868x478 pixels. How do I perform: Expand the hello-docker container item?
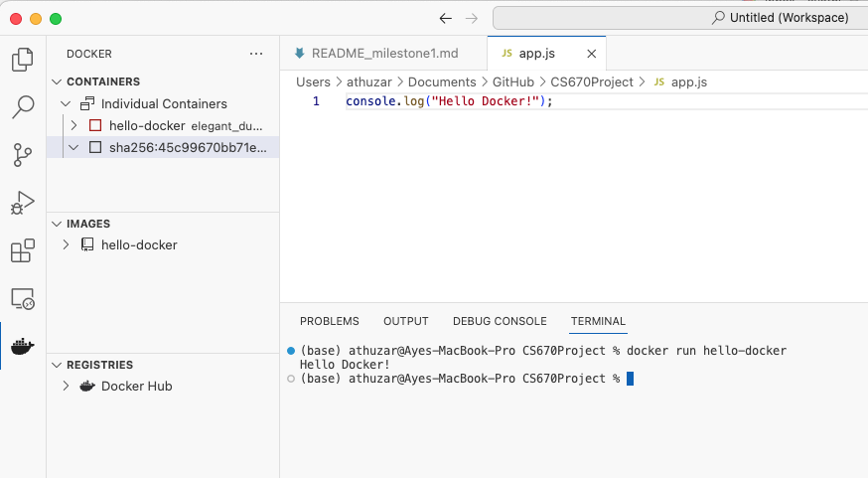coord(73,125)
